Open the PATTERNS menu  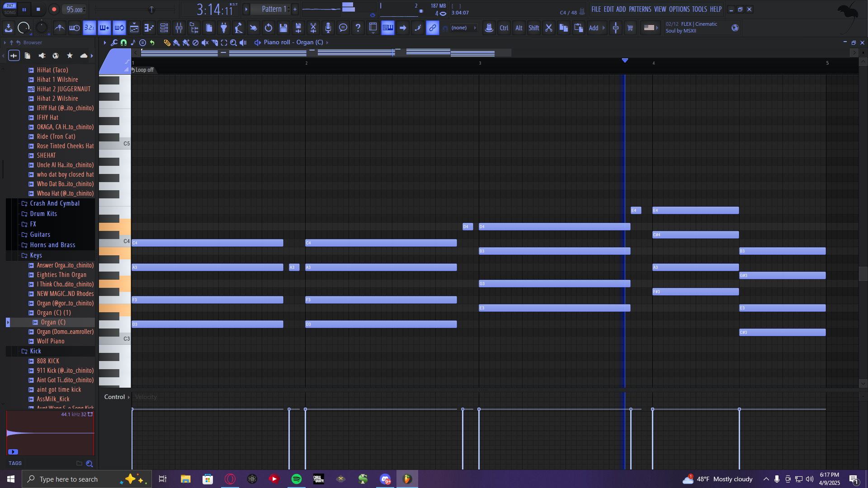[x=640, y=9]
